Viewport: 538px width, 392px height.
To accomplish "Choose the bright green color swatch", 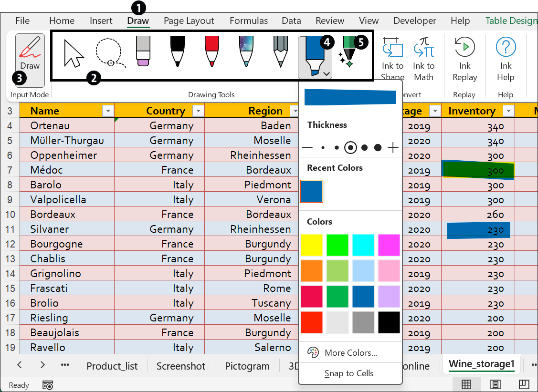I will coord(338,245).
